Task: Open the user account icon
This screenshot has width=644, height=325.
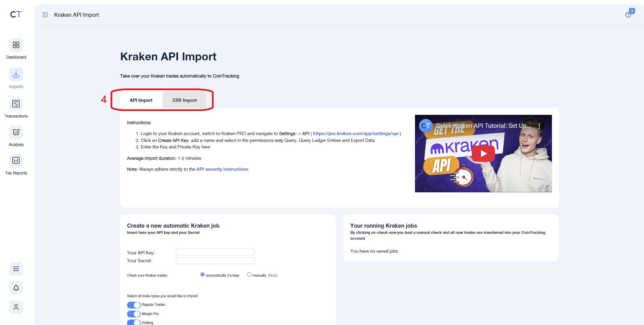Action: tap(16, 307)
